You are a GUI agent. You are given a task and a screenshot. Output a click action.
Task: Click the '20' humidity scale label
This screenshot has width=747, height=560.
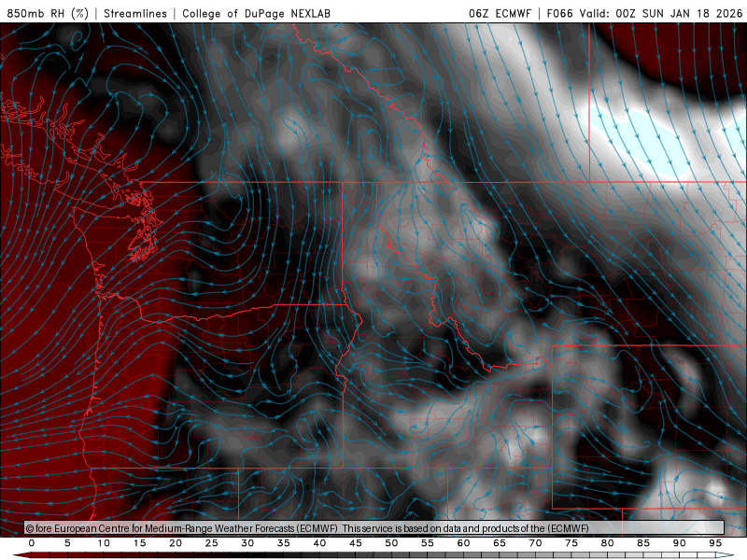(176, 543)
